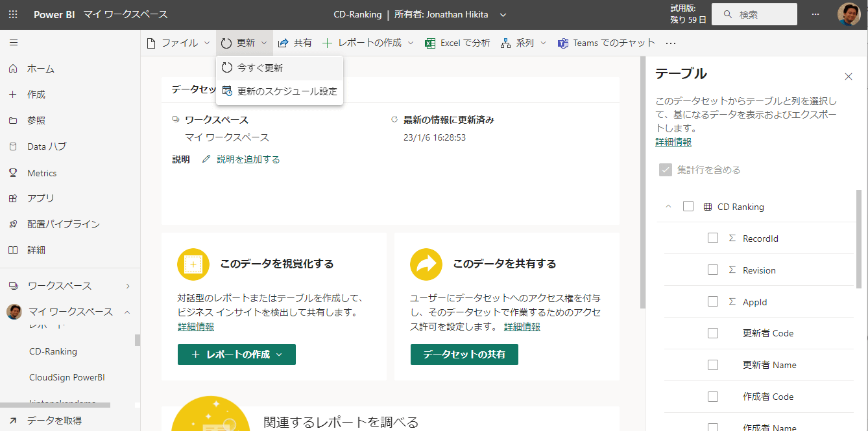This screenshot has height=431, width=868.
Task: Open 詳細情報 link under このデータを視覚化する
Action: [x=196, y=327]
